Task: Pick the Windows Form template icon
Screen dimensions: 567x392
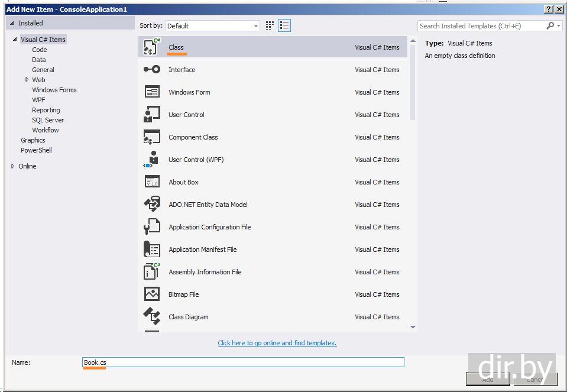Action: 152,92
